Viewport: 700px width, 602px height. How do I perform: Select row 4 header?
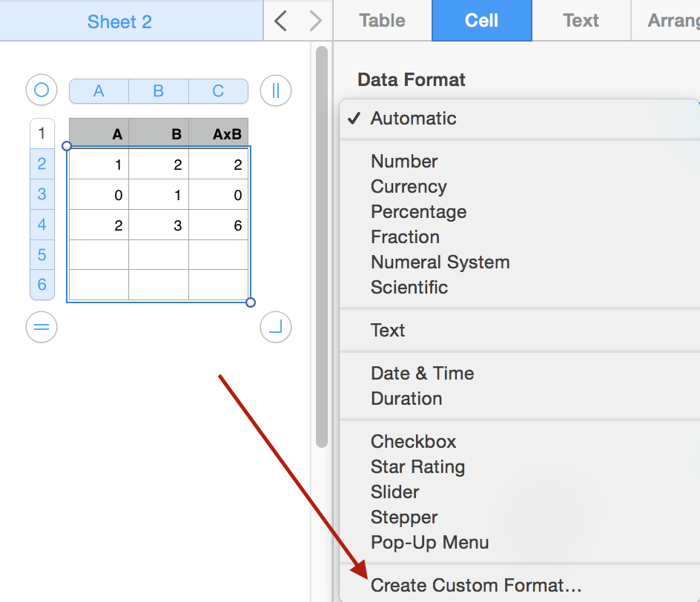point(42,225)
